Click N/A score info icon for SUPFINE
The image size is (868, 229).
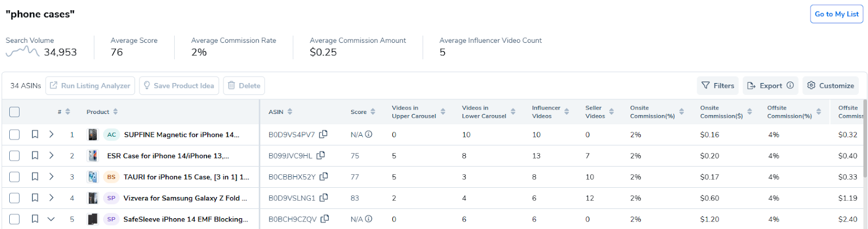coord(368,134)
